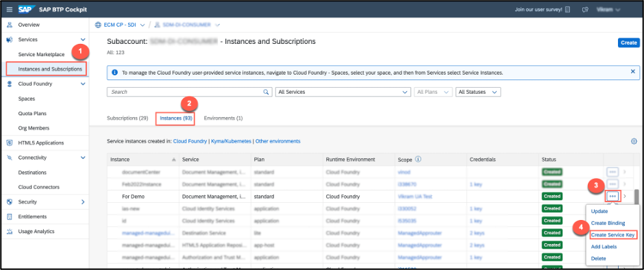Click the SAP logo

point(26,10)
